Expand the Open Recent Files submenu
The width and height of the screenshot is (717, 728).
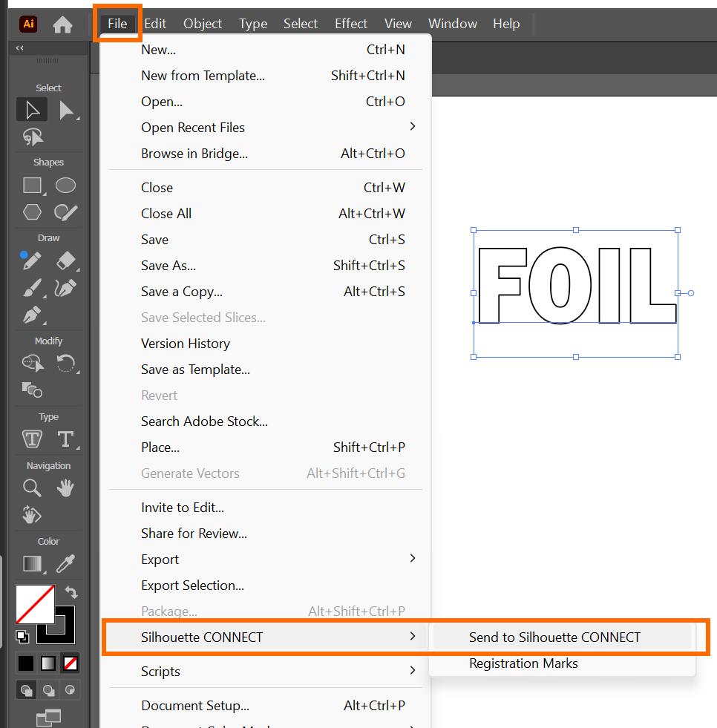pyautogui.click(x=413, y=127)
